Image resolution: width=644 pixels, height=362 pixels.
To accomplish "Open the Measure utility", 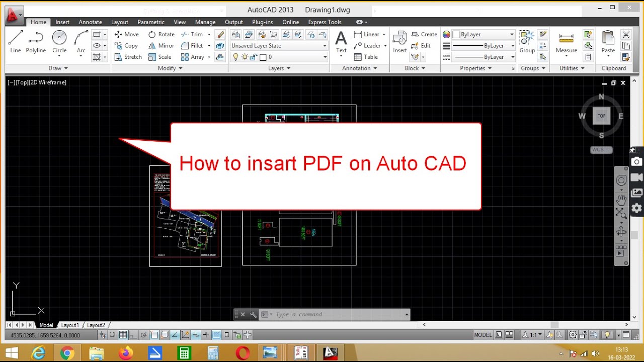I will (x=566, y=43).
